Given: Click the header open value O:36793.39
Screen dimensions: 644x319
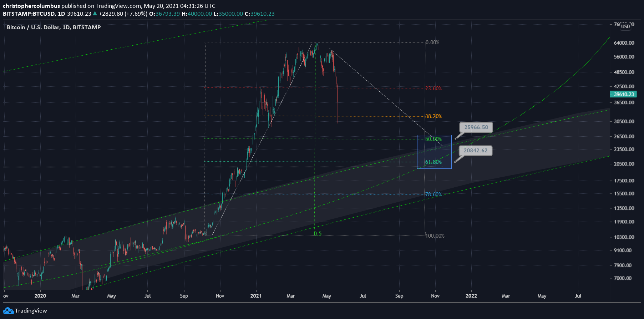Looking at the screenshot, I should pyautogui.click(x=164, y=14).
